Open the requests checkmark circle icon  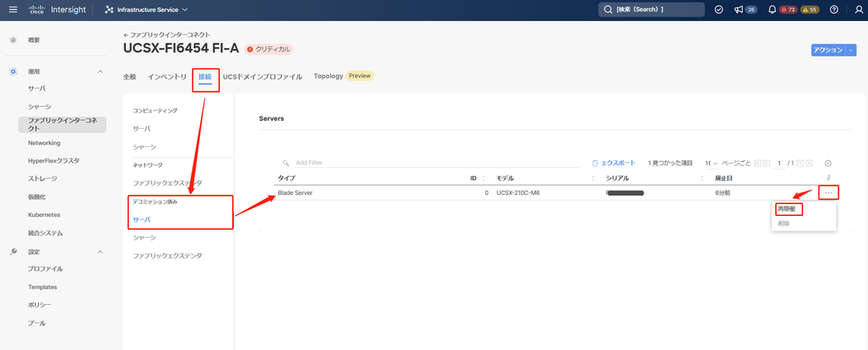719,10
